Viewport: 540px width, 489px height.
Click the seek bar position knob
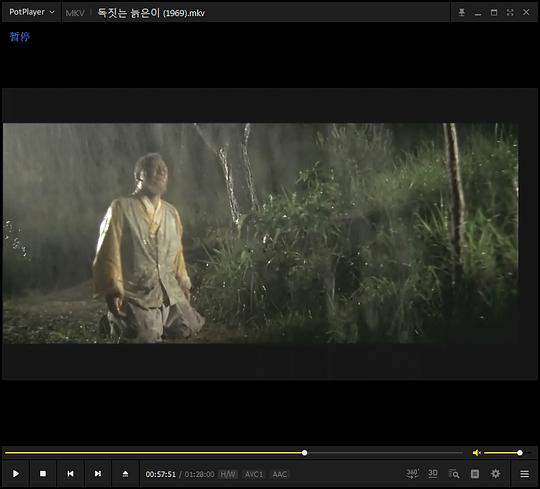pos(304,453)
